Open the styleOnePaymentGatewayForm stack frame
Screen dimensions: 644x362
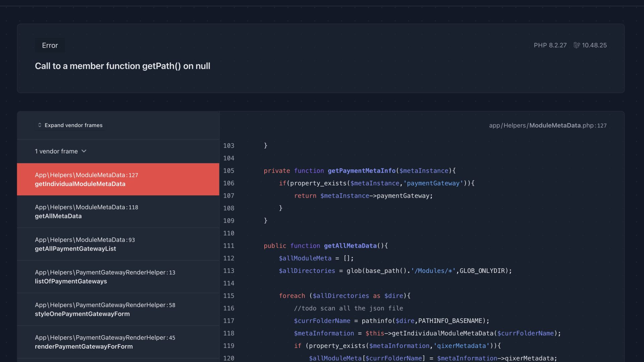click(x=118, y=309)
